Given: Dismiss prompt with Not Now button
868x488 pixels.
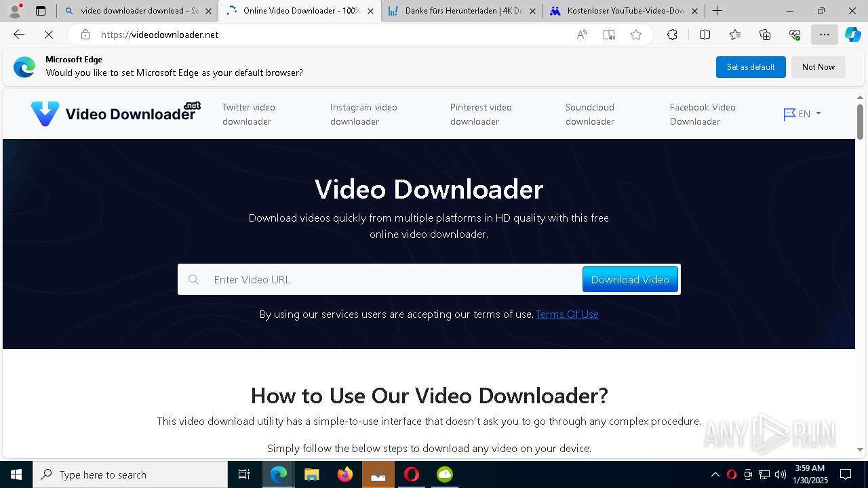Looking at the screenshot, I should (x=818, y=67).
